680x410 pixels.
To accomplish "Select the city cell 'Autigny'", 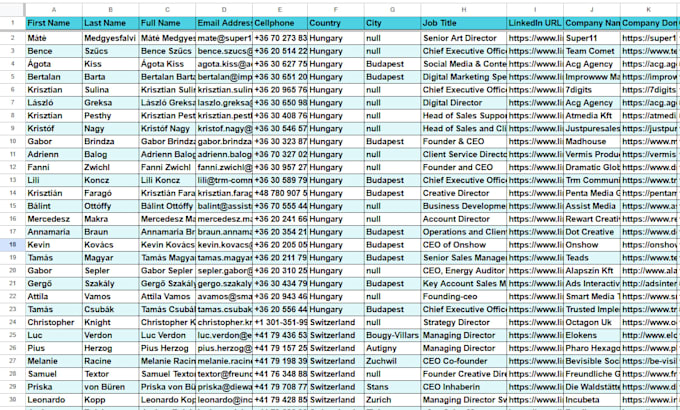I will [x=392, y=348].
